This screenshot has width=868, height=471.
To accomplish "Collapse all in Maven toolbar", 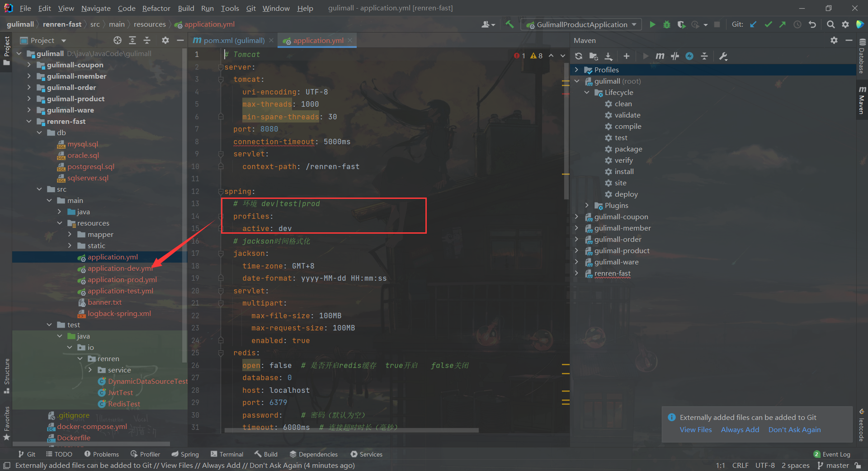I will tap(704, 56).
